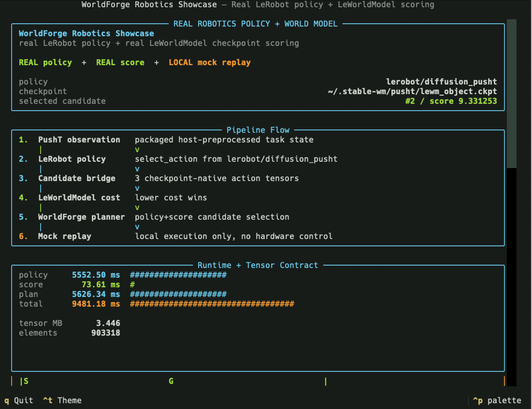Click the elements value '903318'
Image resolution: width=532 pixels, height=409 pixels.
point(105,333)
